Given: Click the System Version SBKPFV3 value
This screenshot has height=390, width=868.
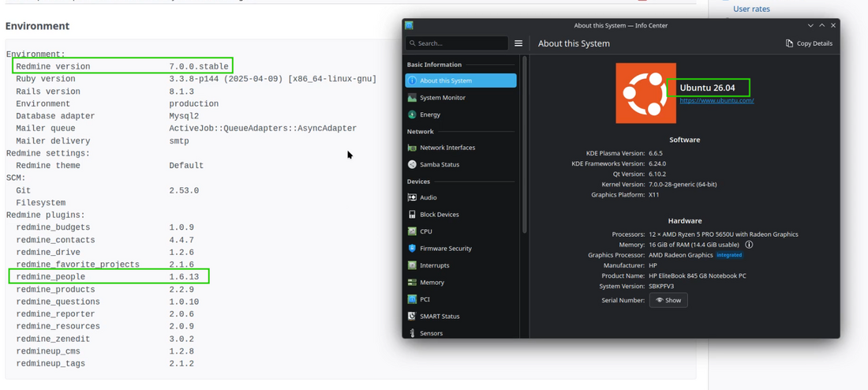Looking at the screenshot, I should (x=661, y=287).
